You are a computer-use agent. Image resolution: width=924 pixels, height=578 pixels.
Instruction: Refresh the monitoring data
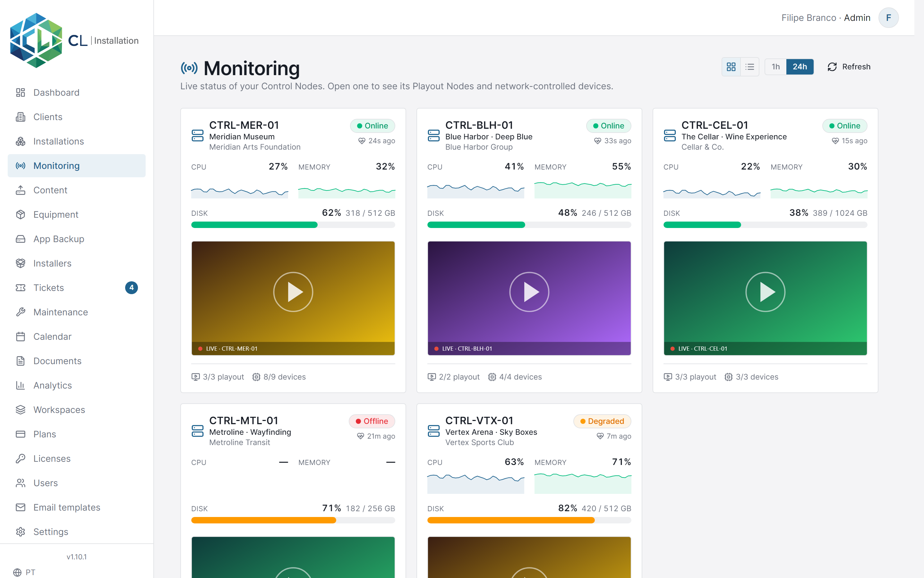pyautogui.click(x=849, y=67)
